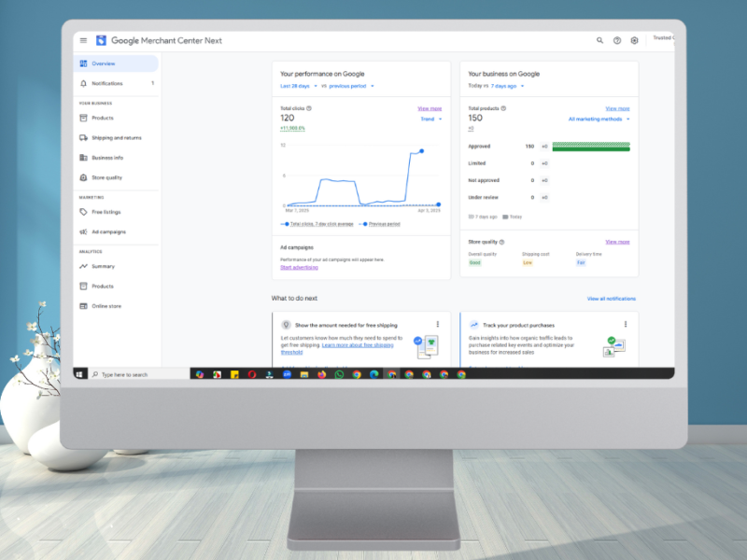Open the help question-mark icon in header
747x560 pixels.
click(x=617, y=40)
